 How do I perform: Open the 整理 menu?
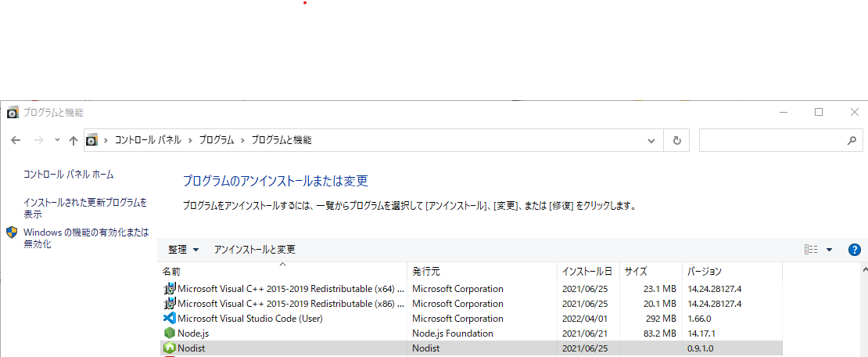[x=183, y=250]
